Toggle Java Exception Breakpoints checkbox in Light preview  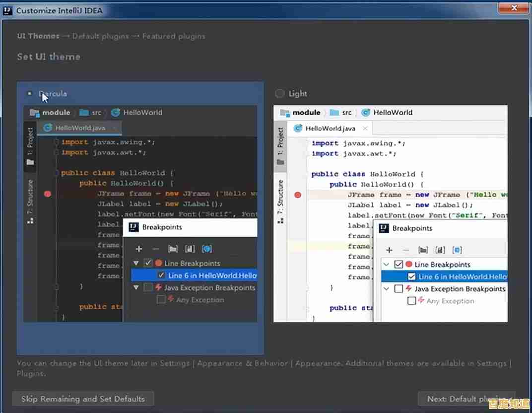(398, 289)
